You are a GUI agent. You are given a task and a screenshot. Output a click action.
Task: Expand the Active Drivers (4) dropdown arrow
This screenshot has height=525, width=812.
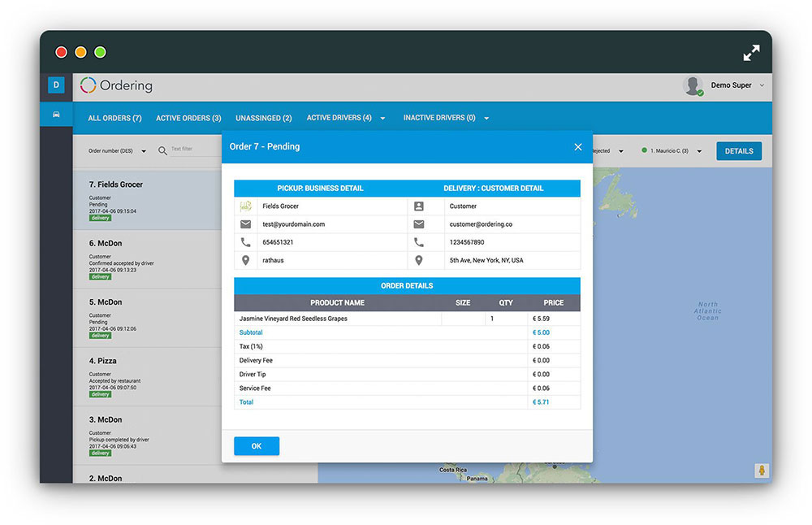tap(382, 118)
